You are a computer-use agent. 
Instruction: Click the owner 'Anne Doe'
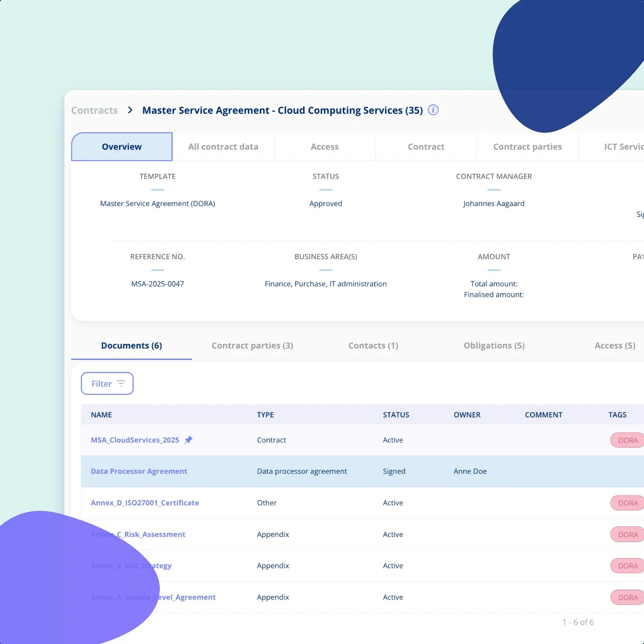(x=470, y=471)
